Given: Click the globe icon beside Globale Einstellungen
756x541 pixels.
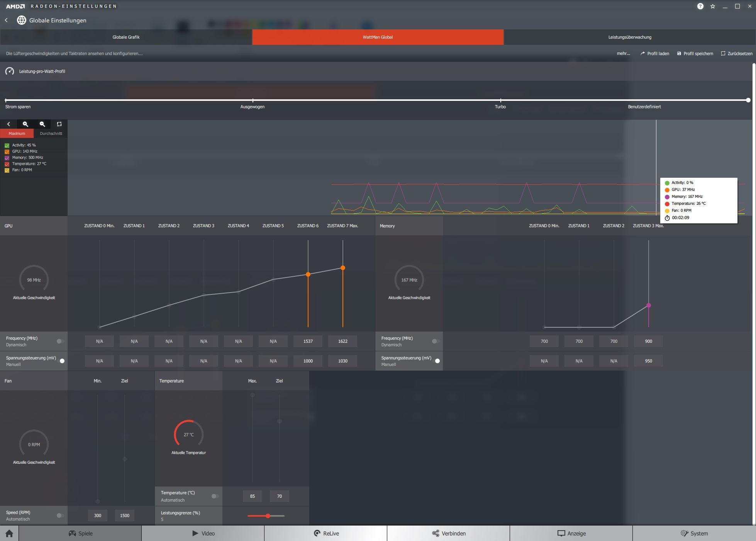Looking at the screenshot, I should pos(21,20).
